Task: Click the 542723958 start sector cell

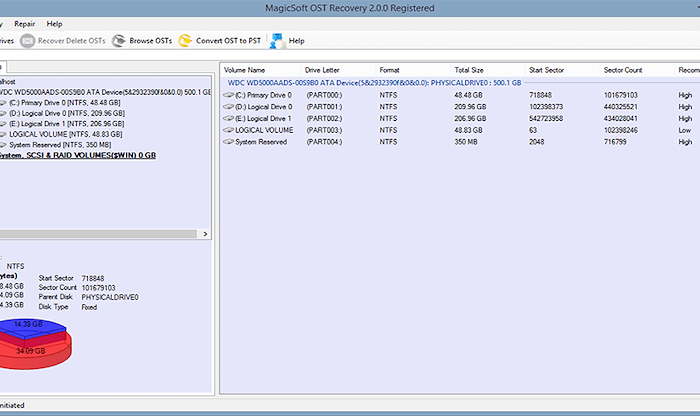Action: tap(546, 118)
